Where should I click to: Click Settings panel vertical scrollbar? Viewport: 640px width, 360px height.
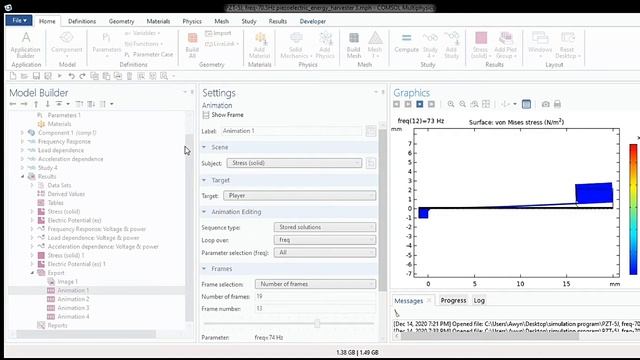tap(382, 210)
